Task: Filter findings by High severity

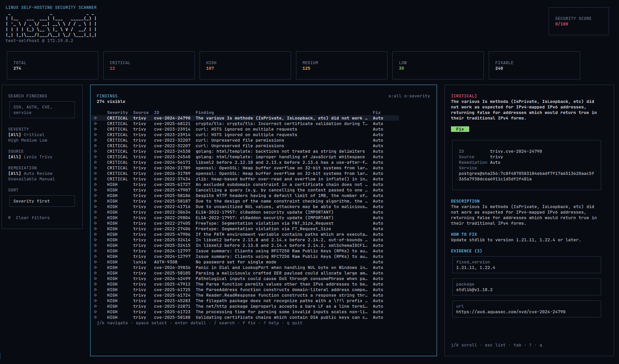Action: pyautogui.click(x=13, y=140)
